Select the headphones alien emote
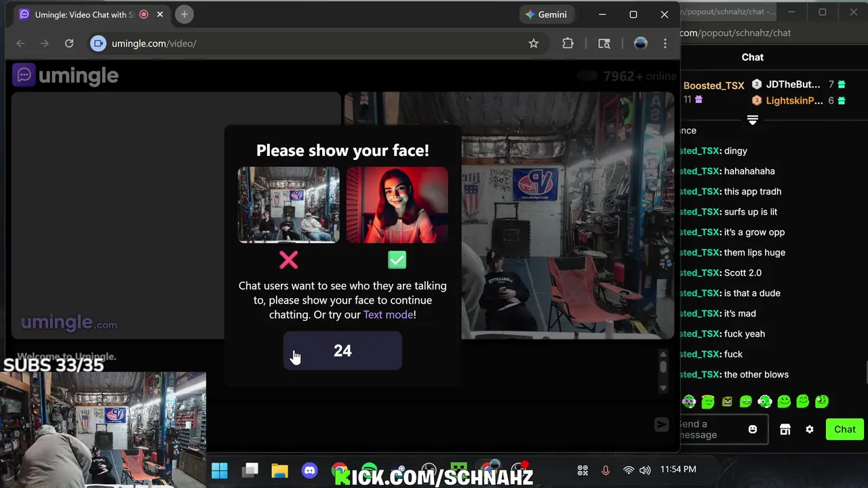 click(689, 401)
